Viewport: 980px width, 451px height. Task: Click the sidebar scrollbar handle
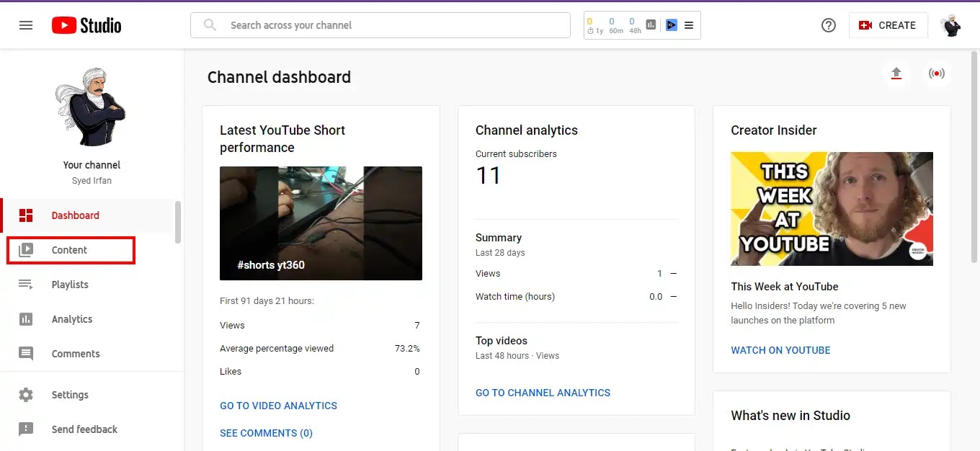pos(178,222)
